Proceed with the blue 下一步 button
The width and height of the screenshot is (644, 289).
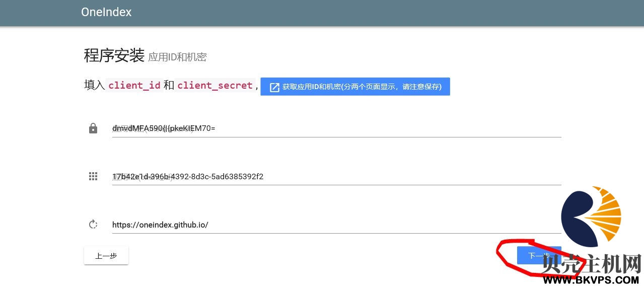539,255
